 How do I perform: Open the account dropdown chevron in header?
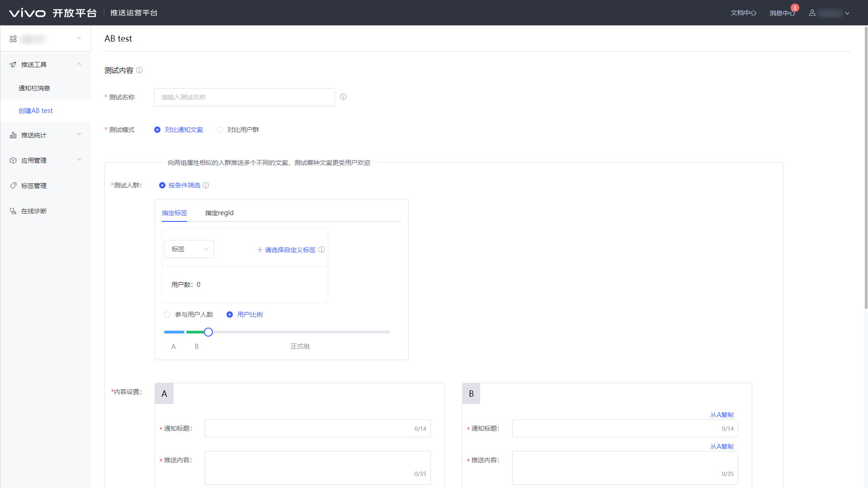(x=847, y=13)
